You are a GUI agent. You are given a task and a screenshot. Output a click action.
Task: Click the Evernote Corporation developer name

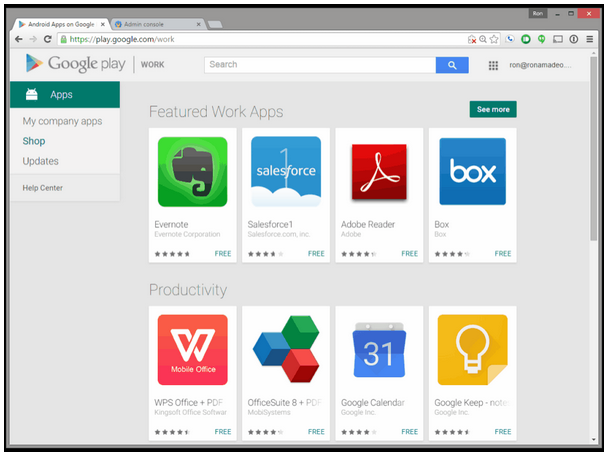click(187, 234)
